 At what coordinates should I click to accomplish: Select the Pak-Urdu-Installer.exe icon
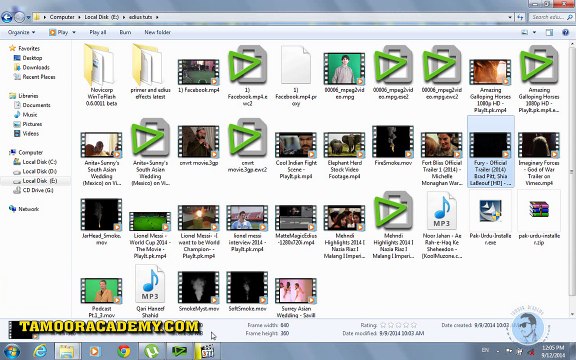coord(490,211)
